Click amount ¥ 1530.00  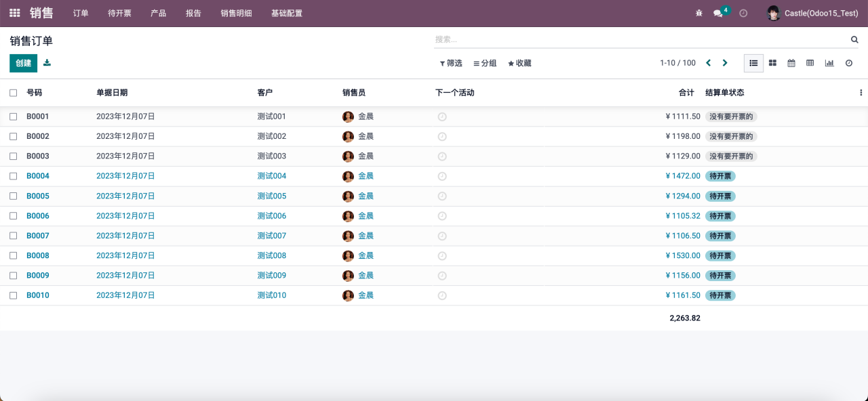pyautogui.click(x=683, y=256)
